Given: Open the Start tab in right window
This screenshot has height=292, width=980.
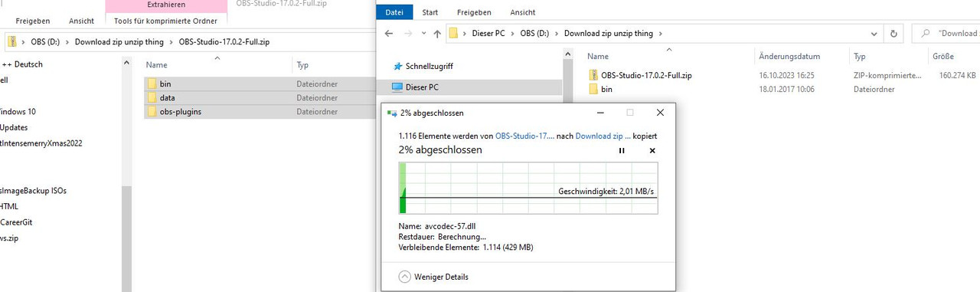Looking at the screenshot, I should coord(430,12).
